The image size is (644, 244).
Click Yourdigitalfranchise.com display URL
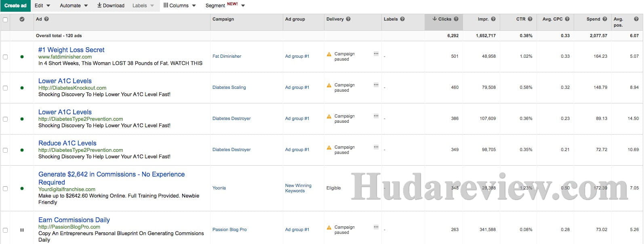(67, 189)
